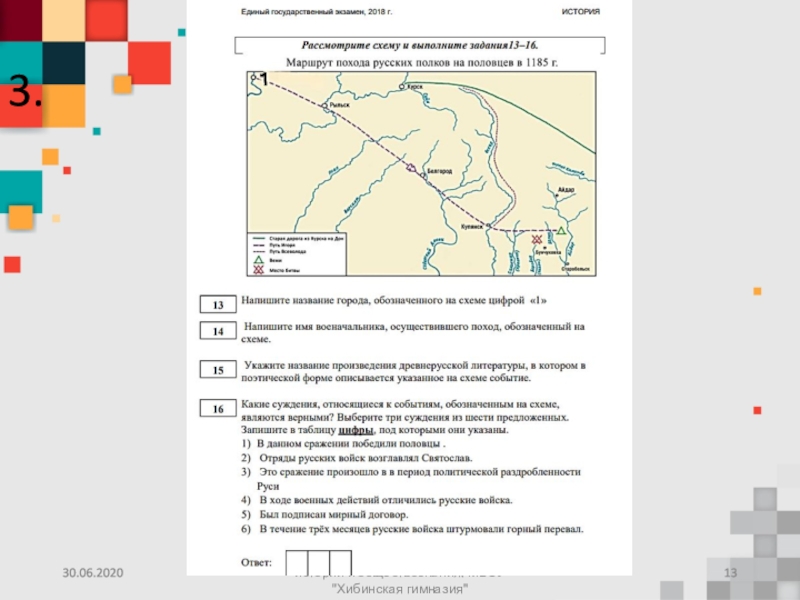Click the green triangle camp symbol on map
Viewport: 800px width, 600px height.
coord(562,231)
